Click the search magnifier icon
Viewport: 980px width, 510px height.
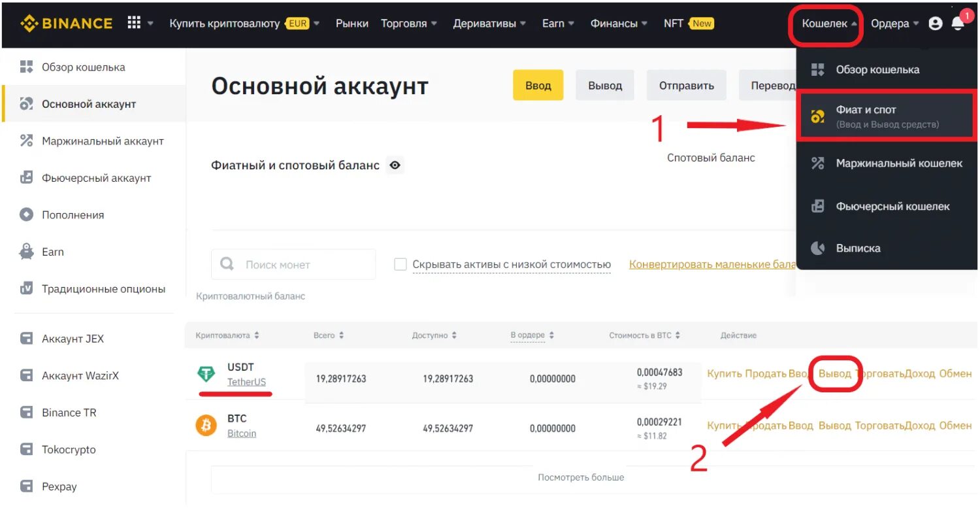(x=227, y=264)
